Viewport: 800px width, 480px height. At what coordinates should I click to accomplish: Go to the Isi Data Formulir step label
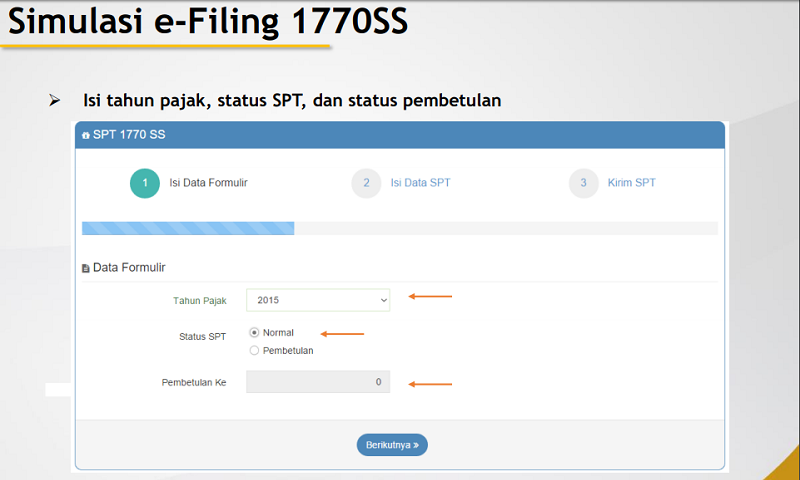click(x=208, y=183)
